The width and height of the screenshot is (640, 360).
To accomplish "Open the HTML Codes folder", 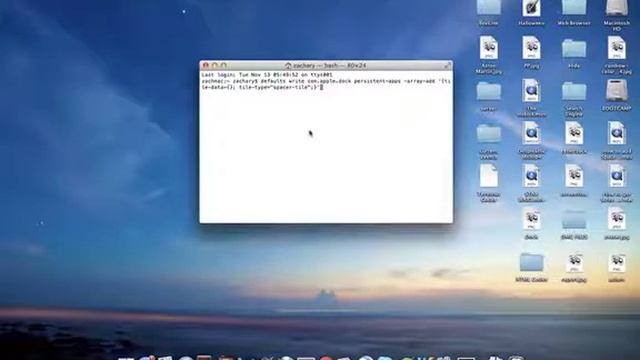I will (x=531, y=262).
